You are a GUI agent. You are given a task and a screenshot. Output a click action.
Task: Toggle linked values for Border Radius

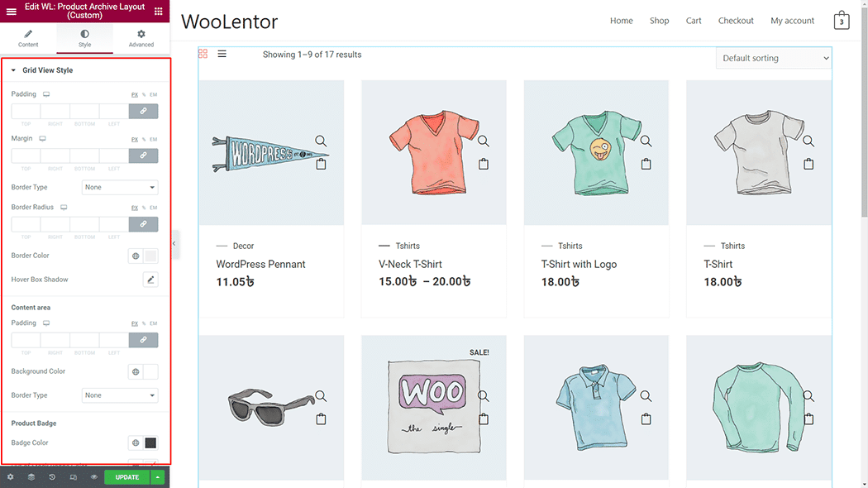(x=143, y=224)
